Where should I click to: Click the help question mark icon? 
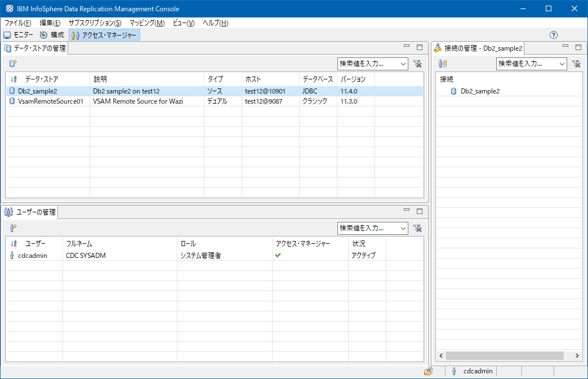point(554,35)
